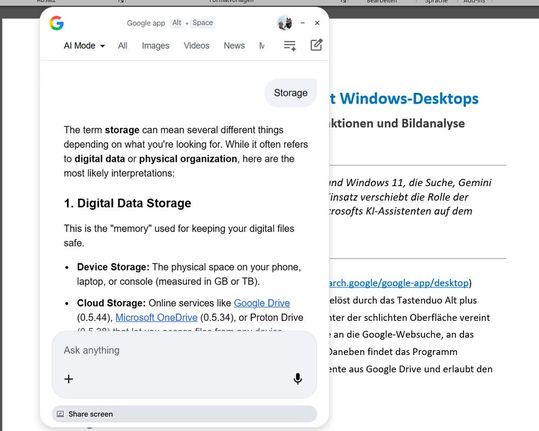Click the 'Google app' title text
Image resolution: width=539 pixels, height=431 pixels.
tap(146, 23)
